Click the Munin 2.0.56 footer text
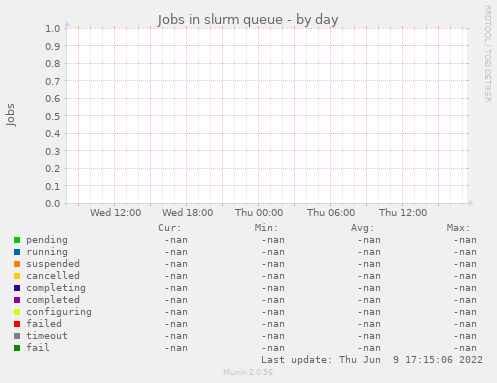This screenshot has height=383, width=497. coord(248,372)
